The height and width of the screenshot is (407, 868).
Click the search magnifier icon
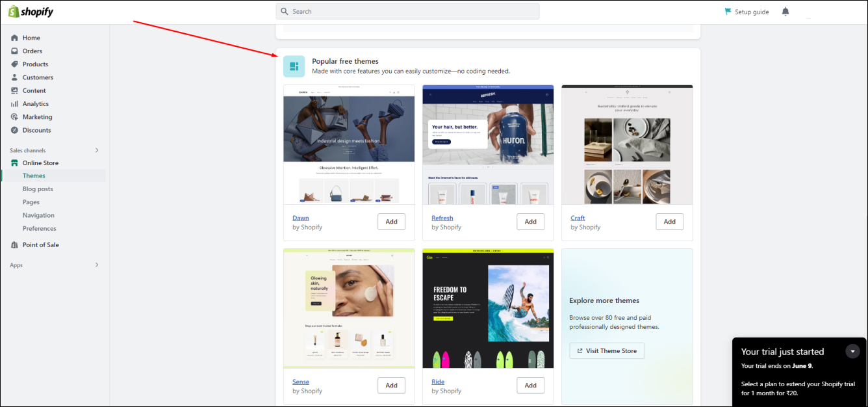click(x=285, y=12)
